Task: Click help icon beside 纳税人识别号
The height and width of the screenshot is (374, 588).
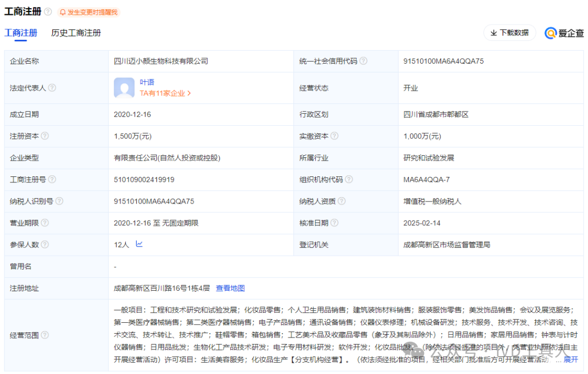Action: click(59, 201)
